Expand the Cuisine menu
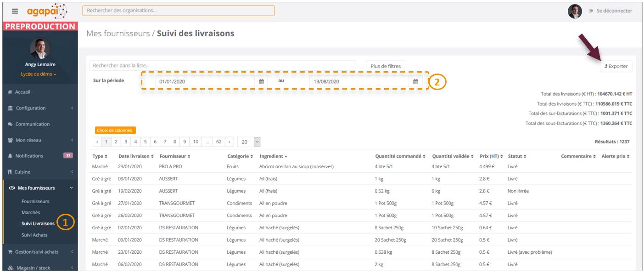644x273 pixels. (x=40, y=172)
